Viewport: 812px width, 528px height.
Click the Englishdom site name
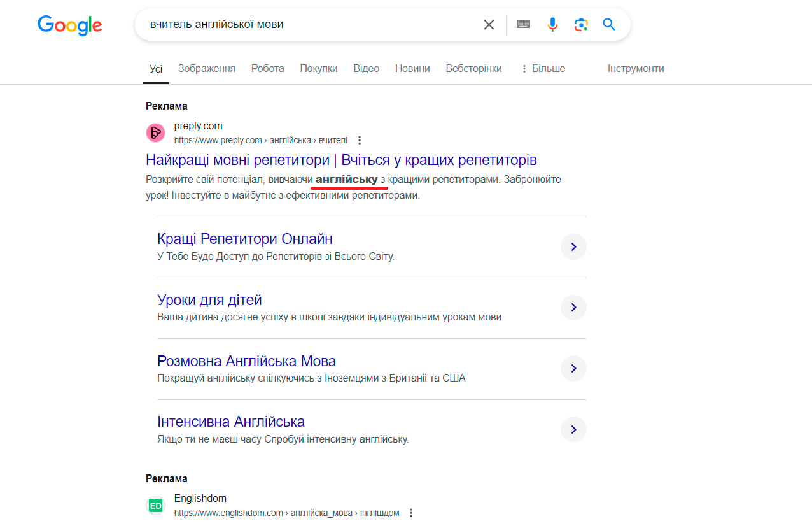tap(200, 499)
